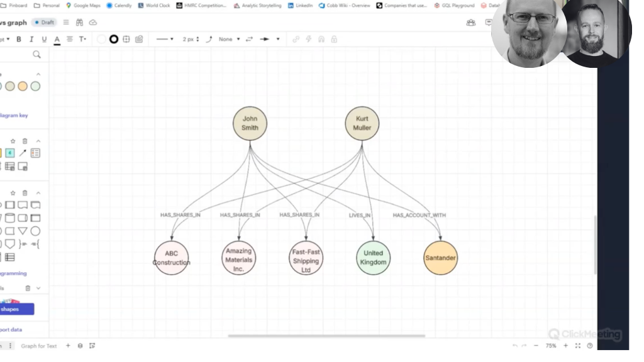Select the beige circle shape
The width and height of the screenshot is (644, 362).
point(10,86)
